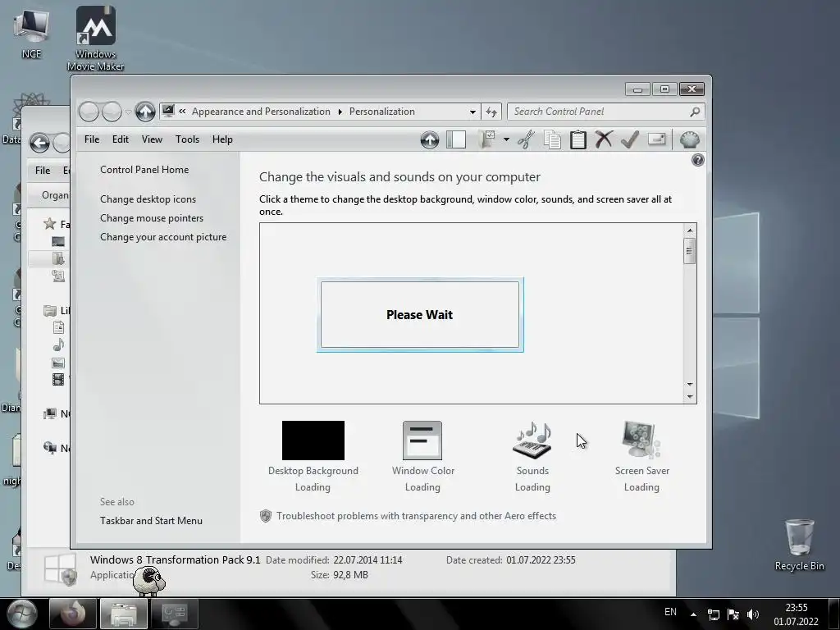
Task: Click the Firefox taskbar button
Action: click(x=73, y=614)
